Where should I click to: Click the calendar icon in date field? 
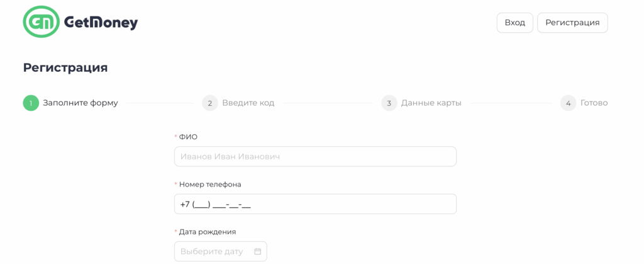[x=257, y=251]
